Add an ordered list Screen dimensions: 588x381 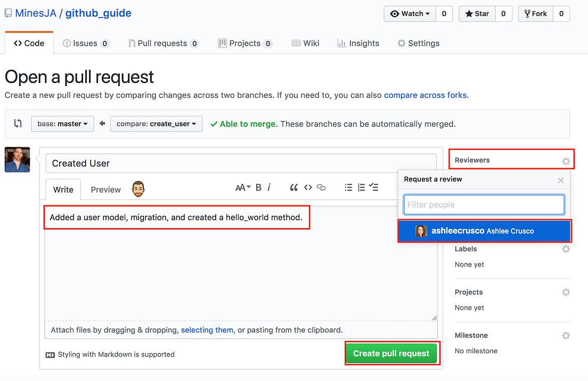click(361, 187)
